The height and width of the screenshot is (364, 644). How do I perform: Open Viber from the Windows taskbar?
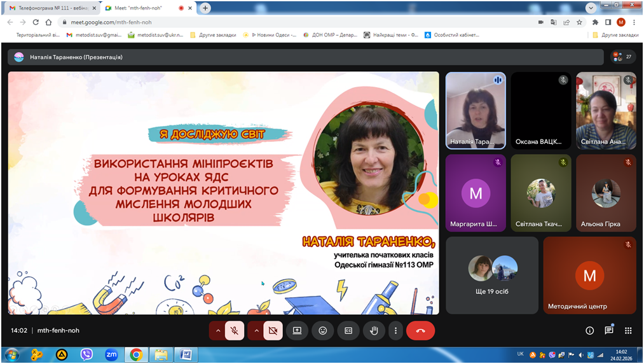[x=86, y=354]
